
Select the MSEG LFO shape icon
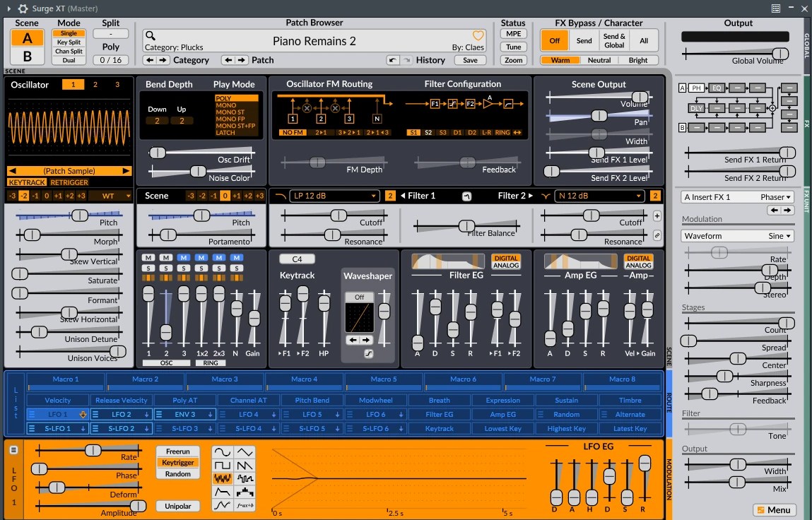click(x=222, y=505)
